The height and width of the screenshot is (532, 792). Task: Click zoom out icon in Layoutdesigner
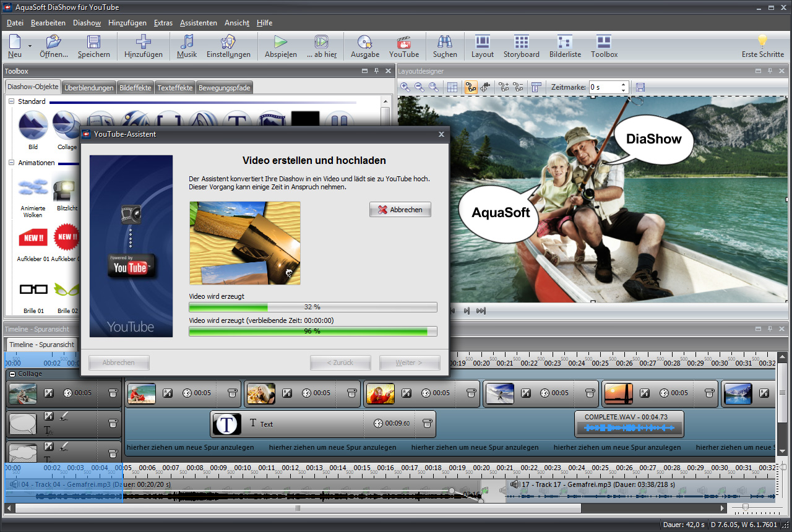coord(420,87)
